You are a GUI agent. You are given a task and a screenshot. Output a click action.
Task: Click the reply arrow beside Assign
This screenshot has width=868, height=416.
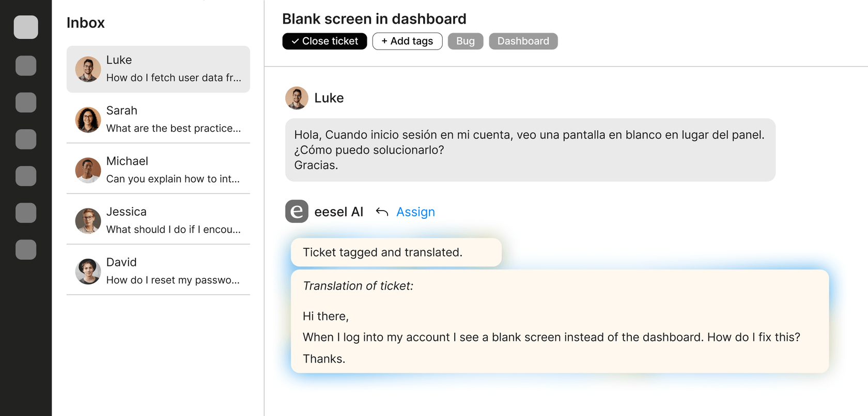pyautogui.click(x=382, y=212)
